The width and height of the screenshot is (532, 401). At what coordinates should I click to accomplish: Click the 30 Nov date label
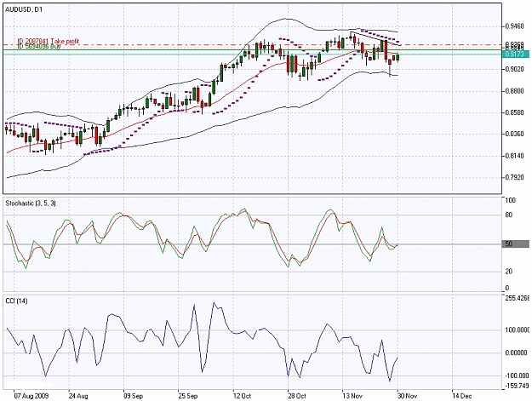coord(407,396)
